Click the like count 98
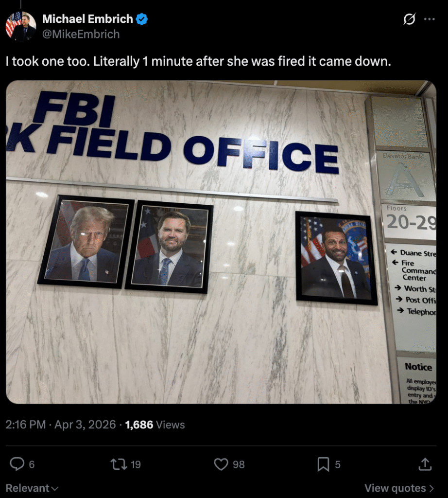Image resolution: width=448 pixels, height=498 pixels. click(x=239, y=464)
